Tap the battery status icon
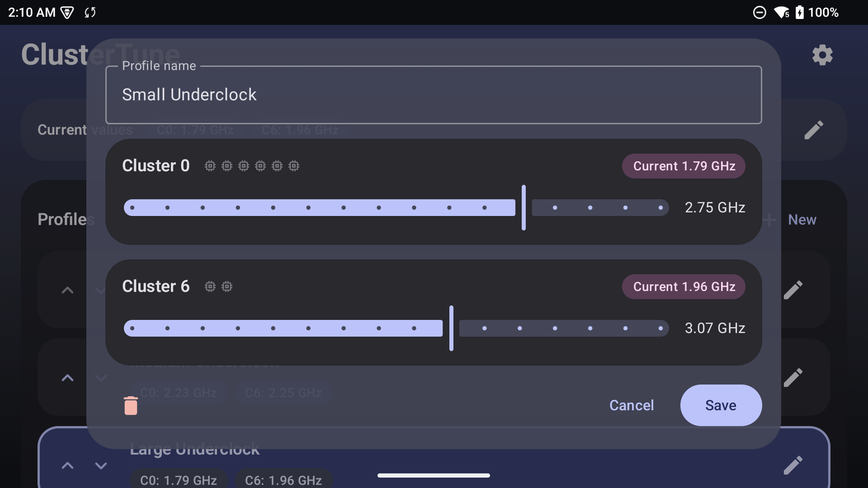This screenshot has height=488, width=868. coord(800,12)
